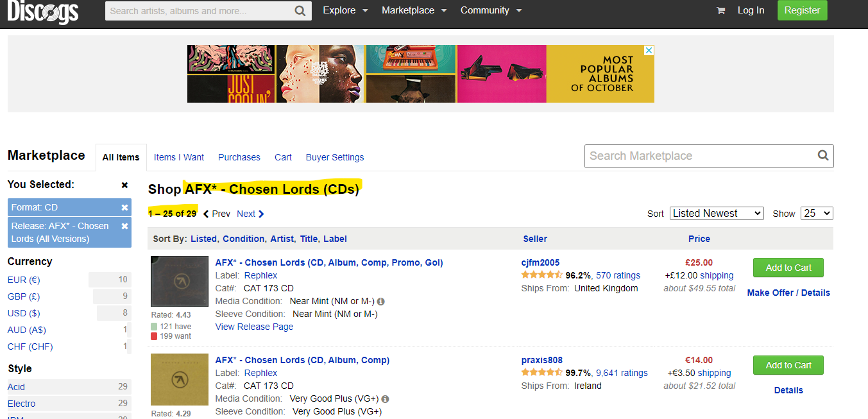Open the shopping cart icon in header
The width and height of the screenshot is (868, 419).
[x=720, y=10]
